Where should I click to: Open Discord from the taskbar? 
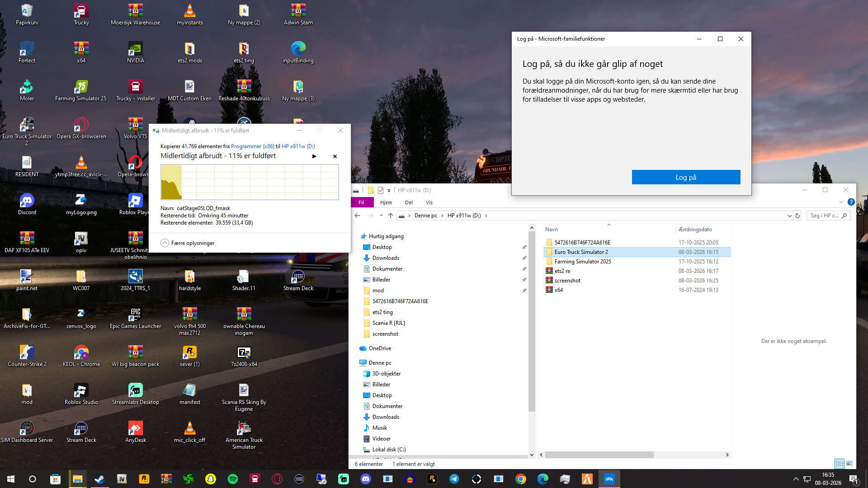pos(366,479)
